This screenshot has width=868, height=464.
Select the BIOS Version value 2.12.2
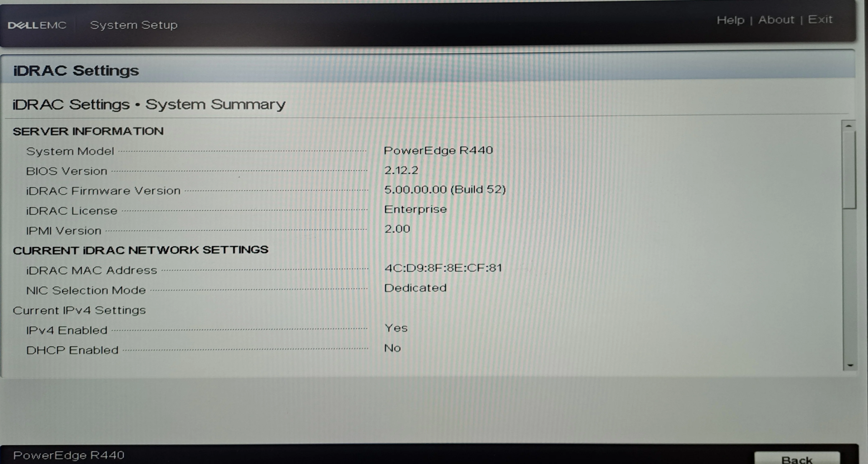pos(401,170)
